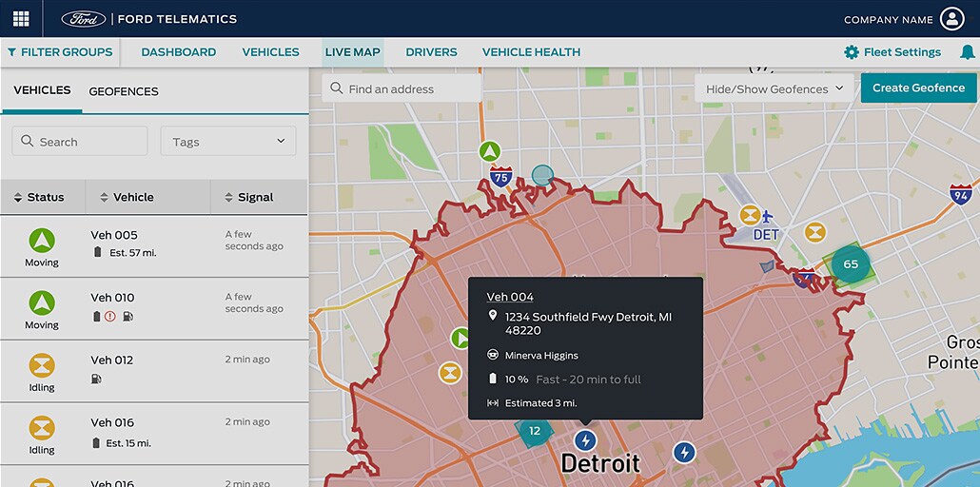This screenshot has width=980, height=487.
Task: Click the idling marker right of DET airport
Action: pos(814,232)
